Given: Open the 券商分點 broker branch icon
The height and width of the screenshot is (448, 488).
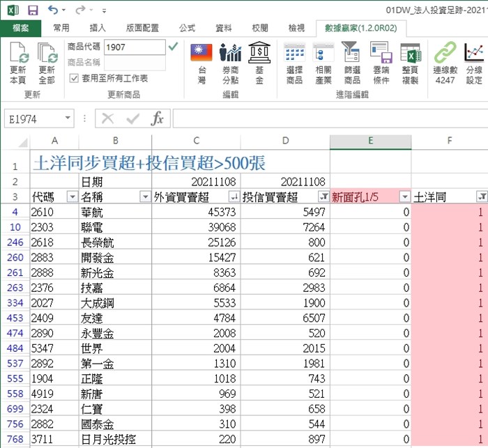Looking at the screenshot, I should pos(230,52).
